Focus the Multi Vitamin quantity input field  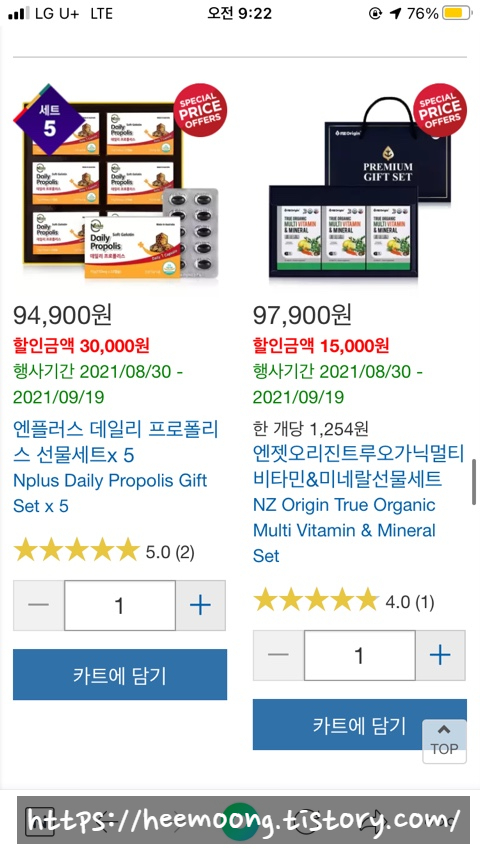point(360,655)
